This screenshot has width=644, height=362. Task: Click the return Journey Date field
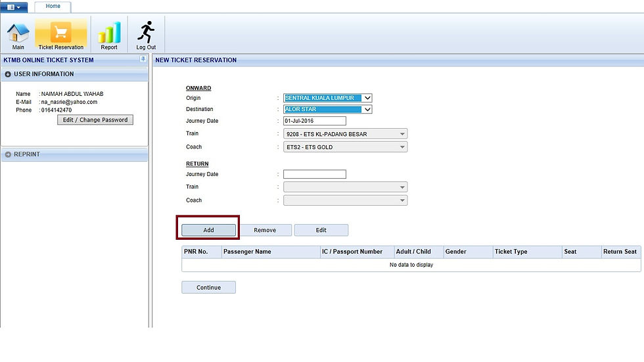pyautogui.click(x=315, y=174)
